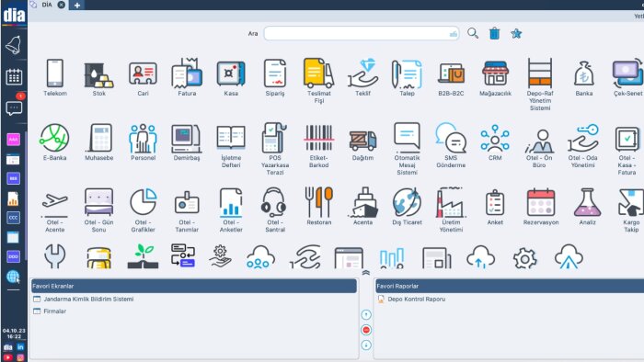Open the Stok module
Image resolution: width=644 pixels, height=362 pixels.
coord(98,78)
